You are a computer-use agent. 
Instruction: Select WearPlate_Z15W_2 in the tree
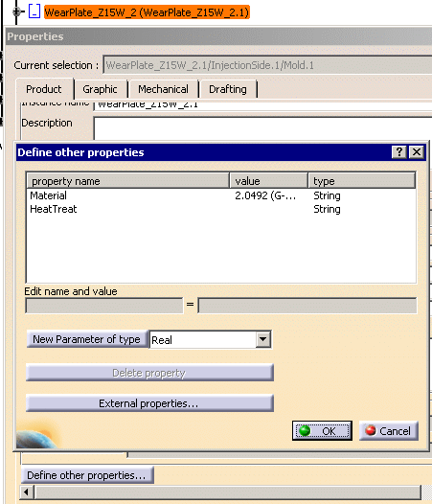click(147, 12)
